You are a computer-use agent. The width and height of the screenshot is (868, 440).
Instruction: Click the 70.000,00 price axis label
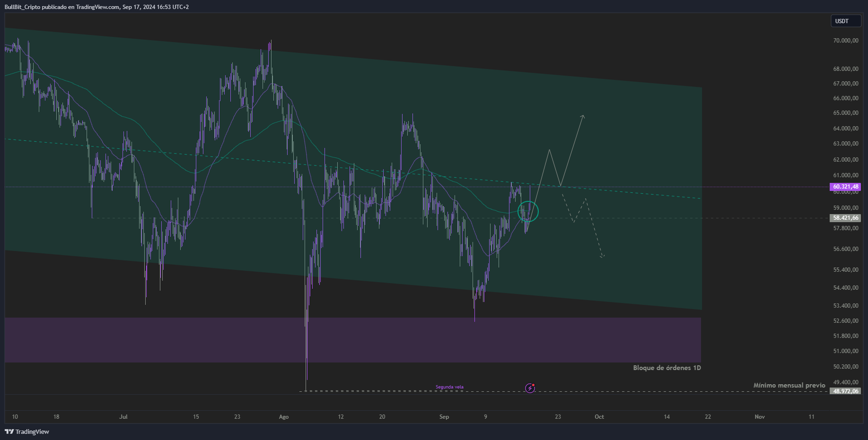coord(846,41)
